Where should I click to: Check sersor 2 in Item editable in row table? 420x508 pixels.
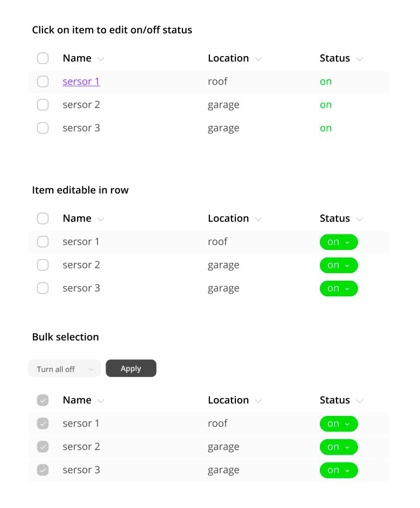43,266
